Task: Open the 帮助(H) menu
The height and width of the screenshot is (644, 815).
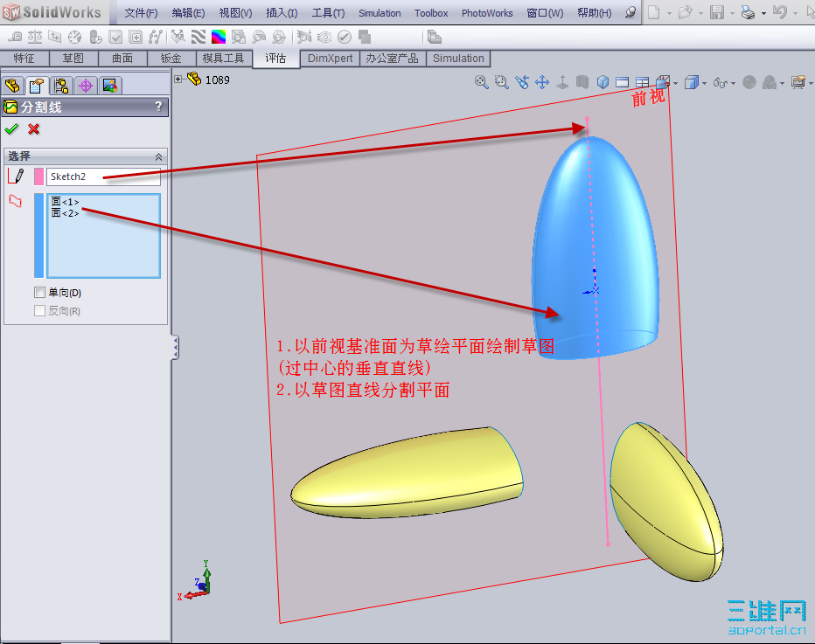Action: pos(594,13)
